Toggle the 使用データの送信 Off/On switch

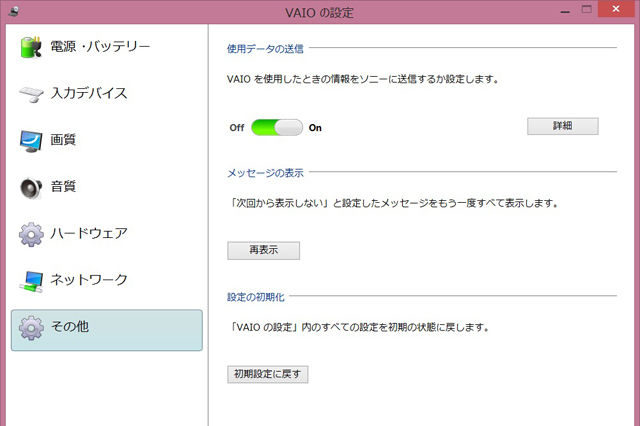277,127
